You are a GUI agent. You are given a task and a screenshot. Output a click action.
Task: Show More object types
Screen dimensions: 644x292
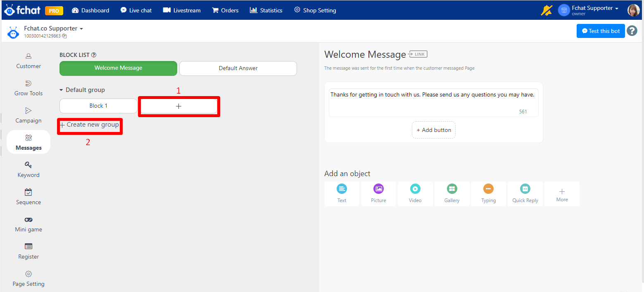[x=562, y=194]
